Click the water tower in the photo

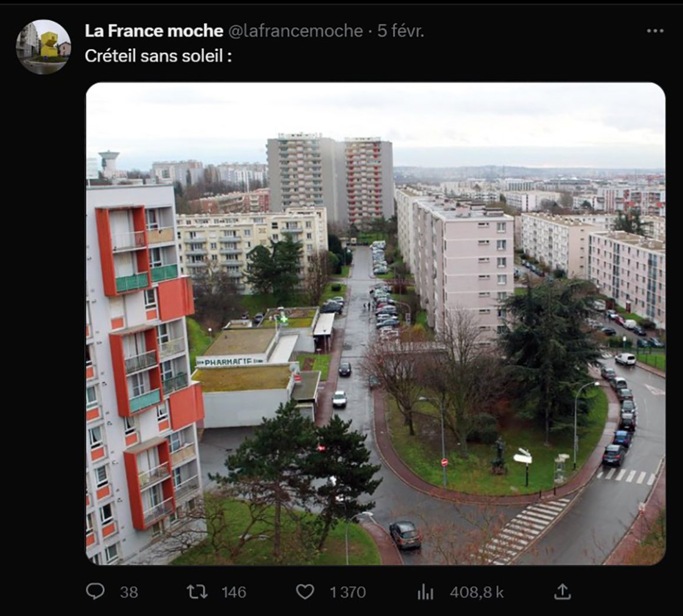point(108,163)
